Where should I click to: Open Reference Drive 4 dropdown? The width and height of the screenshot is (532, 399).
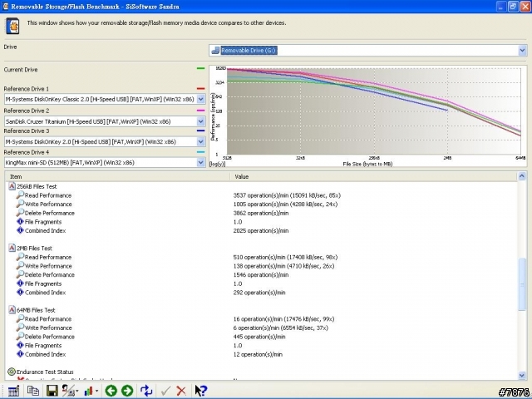tap(201, 163)
